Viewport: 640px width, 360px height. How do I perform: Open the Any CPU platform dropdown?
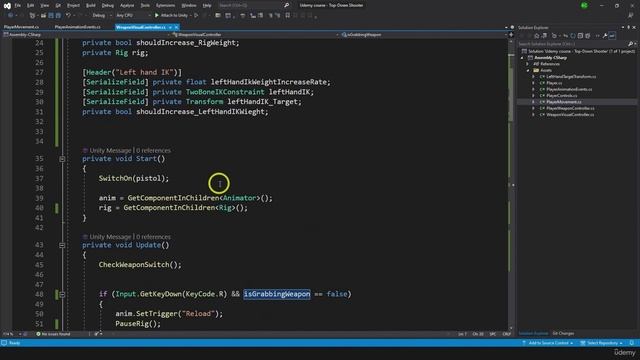pyautogui.click(x=132, y=16)
